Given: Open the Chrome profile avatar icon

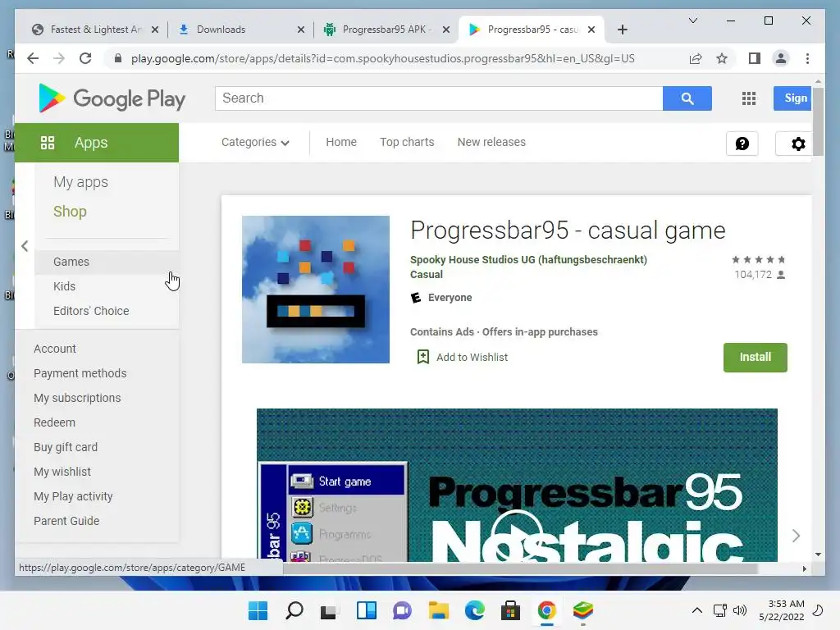Looking at the screenshot, I should (x=781, y=58).
